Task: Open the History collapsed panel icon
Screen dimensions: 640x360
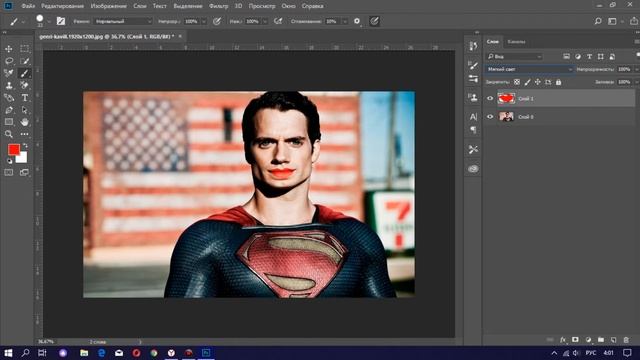Action: (x=473, y=46)
